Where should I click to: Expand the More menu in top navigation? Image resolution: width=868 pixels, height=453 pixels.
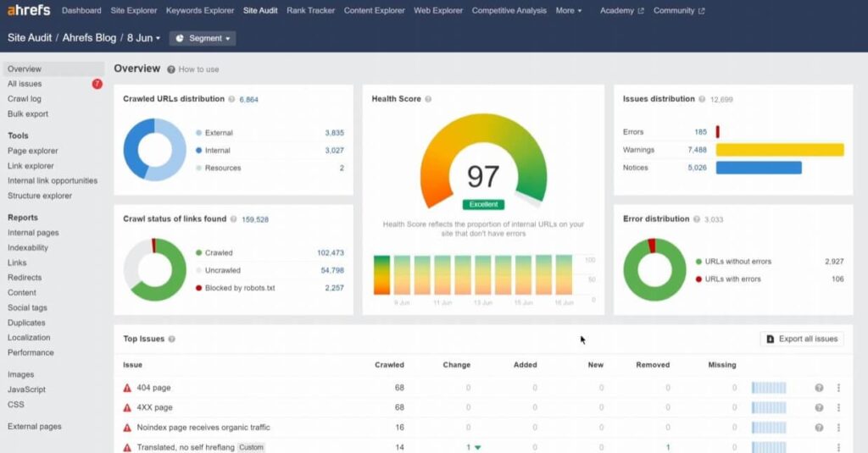click(569, 10)
